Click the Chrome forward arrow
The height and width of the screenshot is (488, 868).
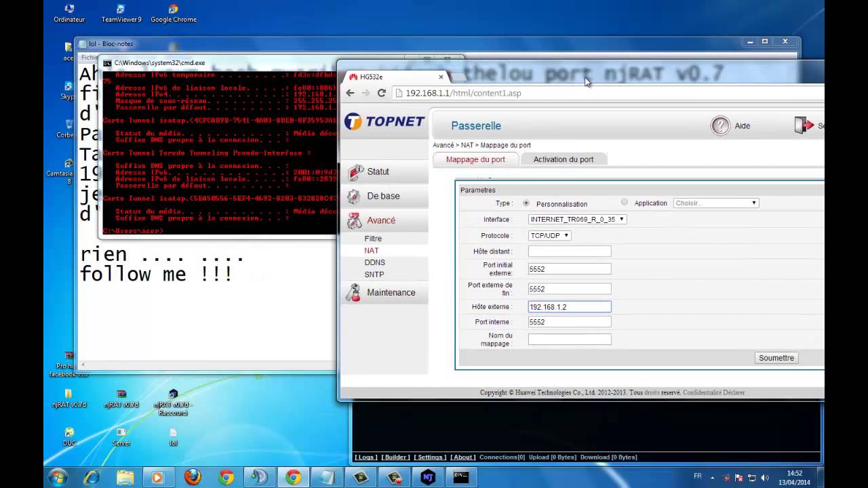pos(366,93)
